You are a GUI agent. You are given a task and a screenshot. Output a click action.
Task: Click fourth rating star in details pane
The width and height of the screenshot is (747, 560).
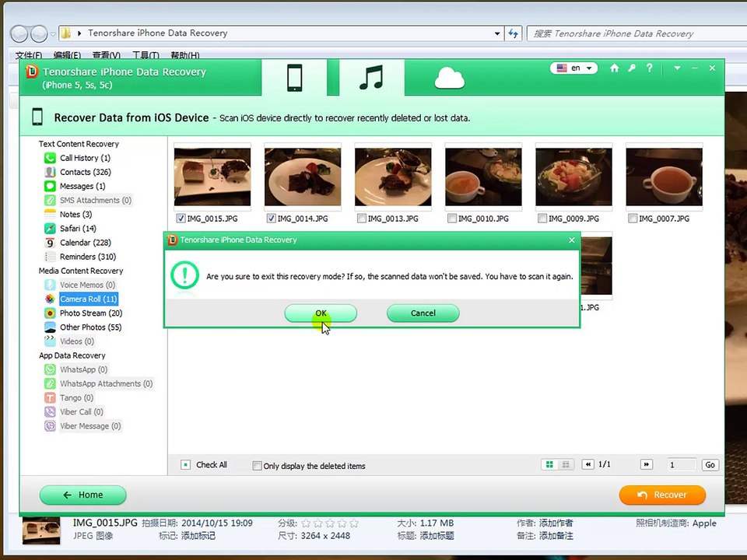coord(342,523)
